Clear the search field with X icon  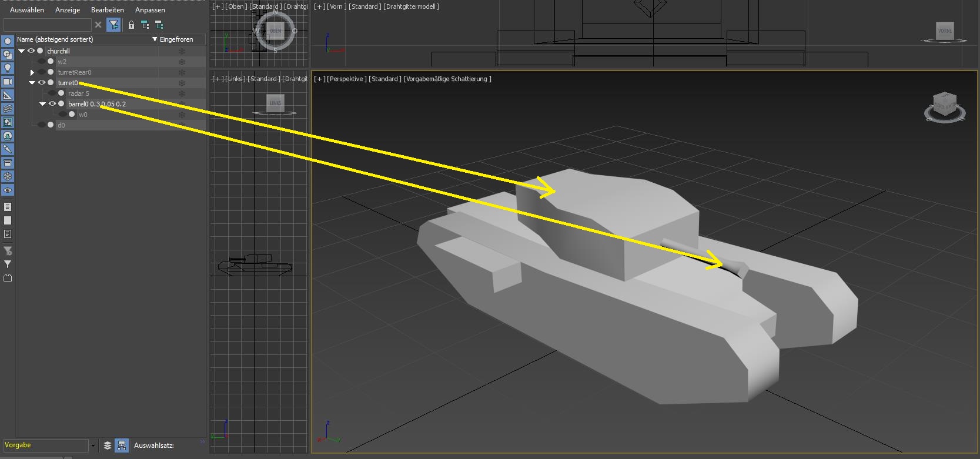98,25
